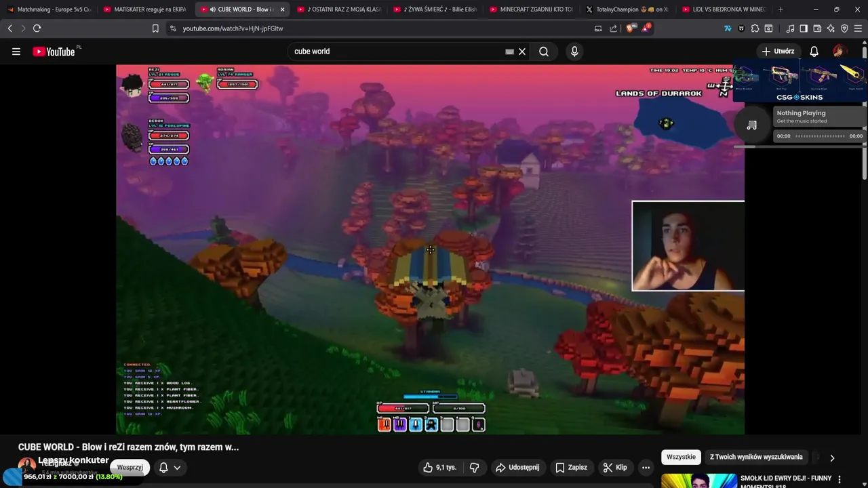Image resolution: width=868 pixels, height=488 pixels.
Task: Switch to the MATISKATER reaguje na EKIPA tab
Action: coord(146,9)
